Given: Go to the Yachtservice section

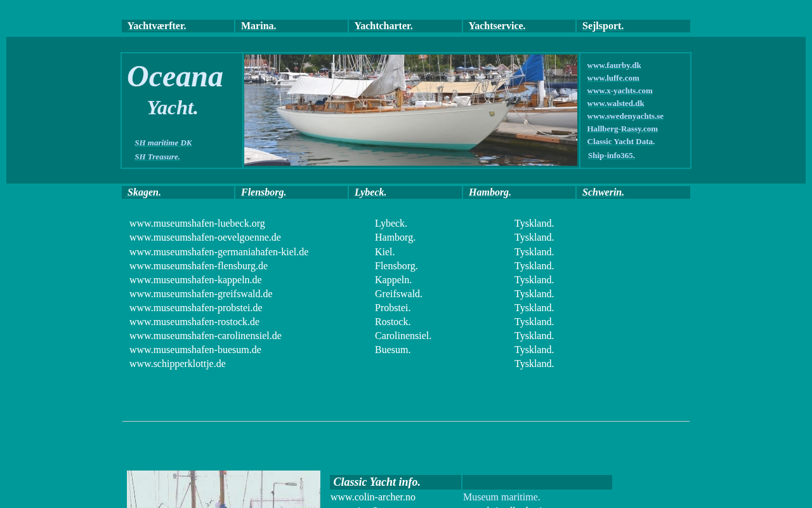Looking at the screenshot, I should [x=497, y=26].
